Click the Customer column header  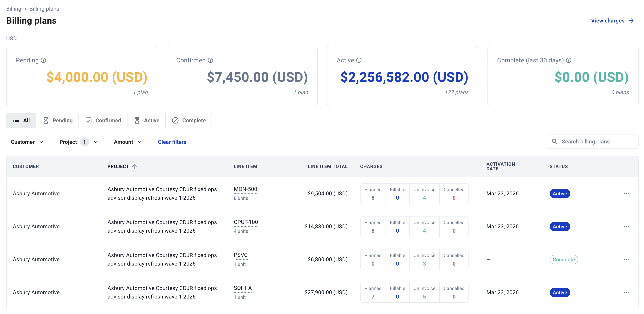[26, 167]
